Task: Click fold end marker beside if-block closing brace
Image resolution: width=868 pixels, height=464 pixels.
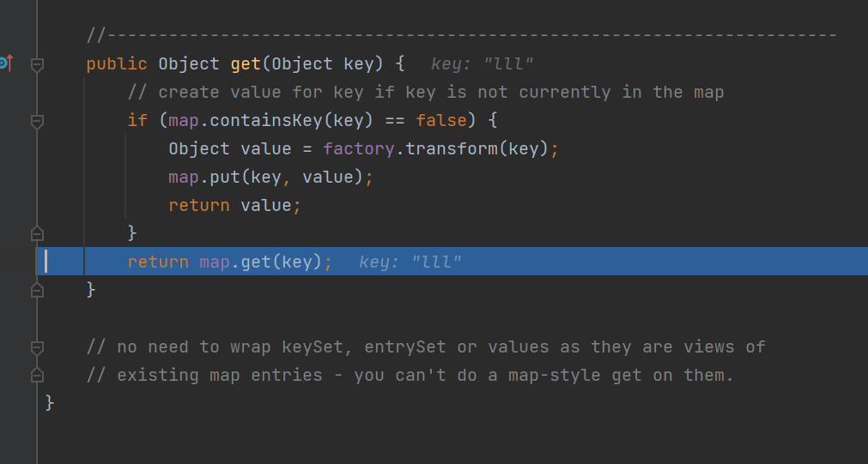Action: (x=37, y=232)
